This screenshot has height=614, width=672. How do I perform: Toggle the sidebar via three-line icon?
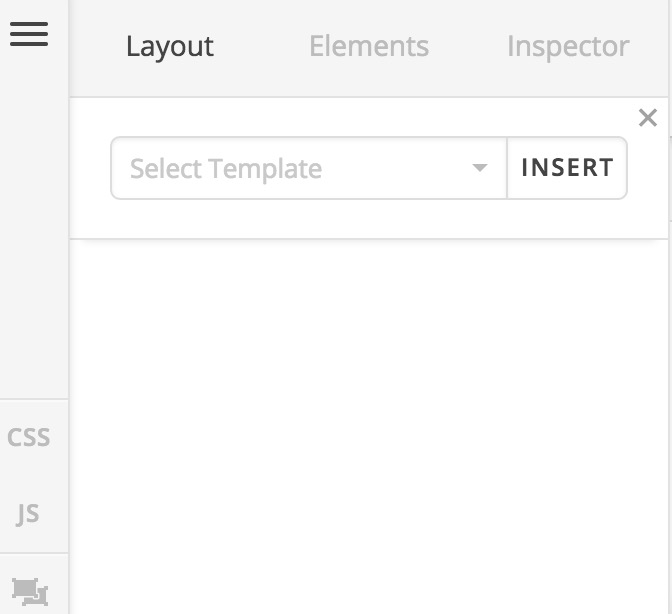tap(29, 34)
